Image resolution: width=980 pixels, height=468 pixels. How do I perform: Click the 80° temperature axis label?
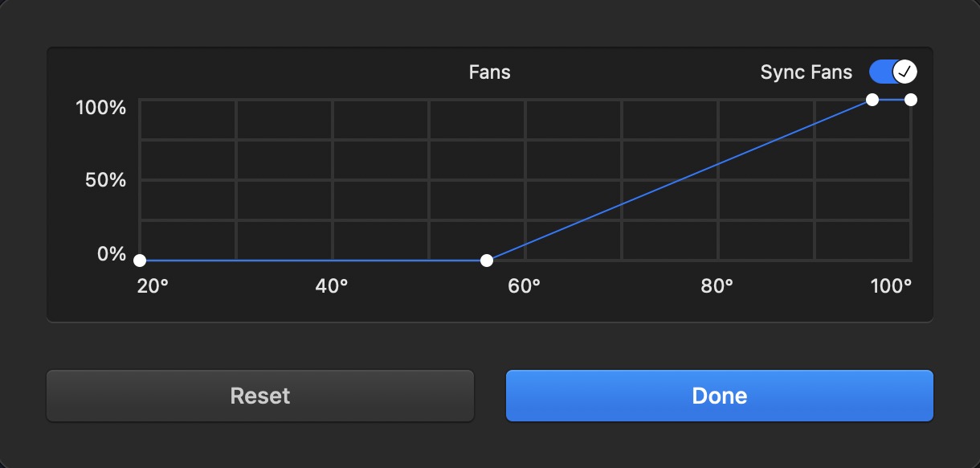[x=717, y=286]
